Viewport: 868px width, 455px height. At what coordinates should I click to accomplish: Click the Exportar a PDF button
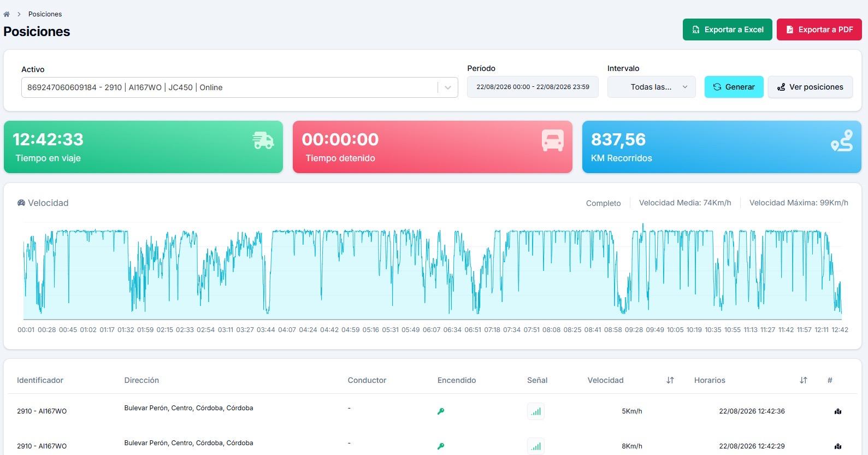click(819, 29)
